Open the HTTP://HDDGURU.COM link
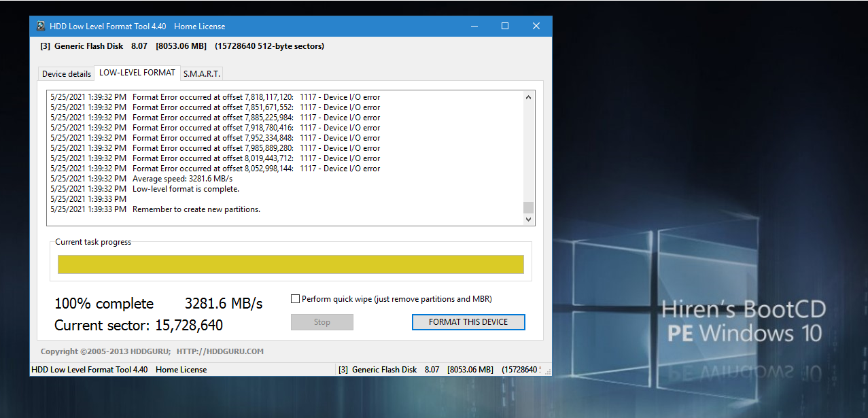The width and height of the screenshot is (868, 418). coord(220,351)
